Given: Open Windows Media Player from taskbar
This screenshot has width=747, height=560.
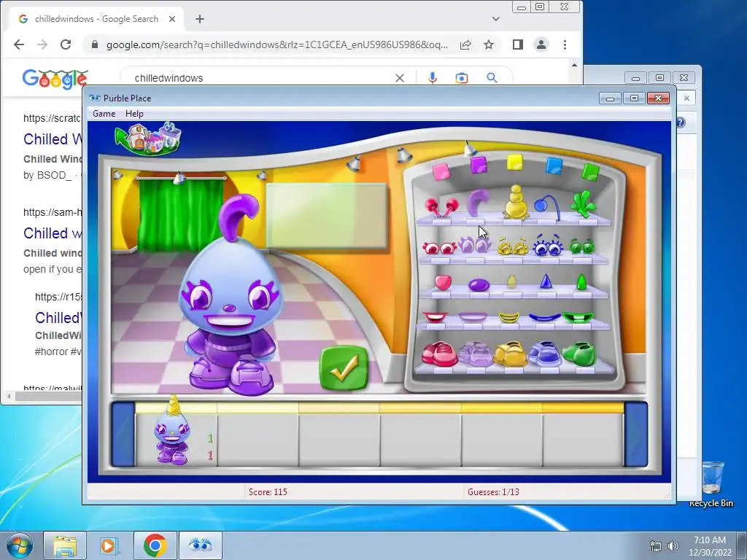Looking at the screenshot, I should 109,545.
